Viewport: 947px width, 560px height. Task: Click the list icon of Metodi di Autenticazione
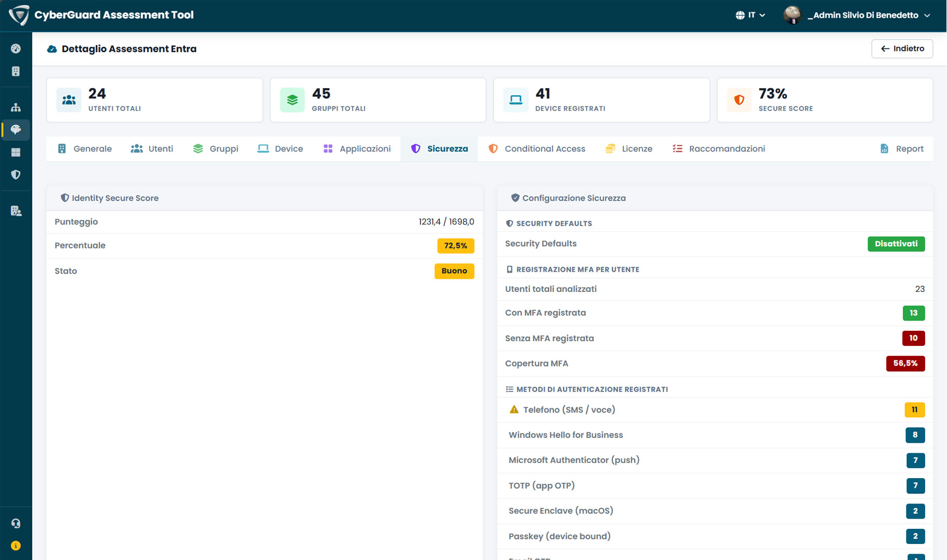point(509,389)
